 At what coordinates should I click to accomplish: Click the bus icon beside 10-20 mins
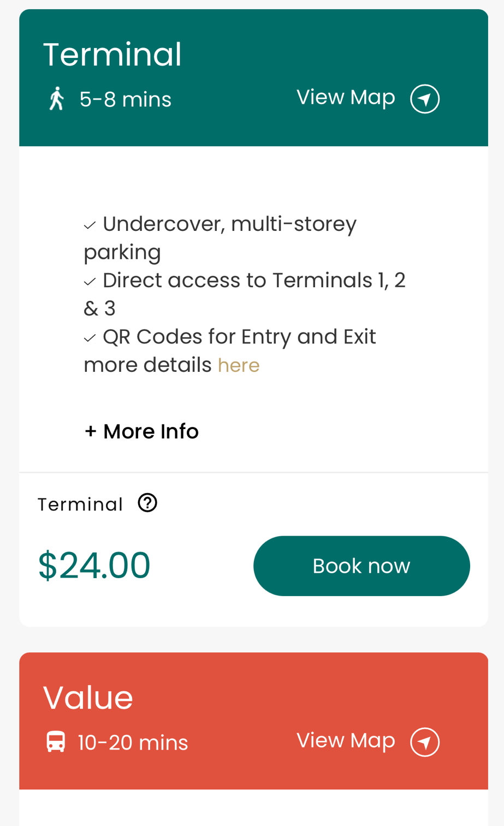pyautogui.click(x=56, y=742)
